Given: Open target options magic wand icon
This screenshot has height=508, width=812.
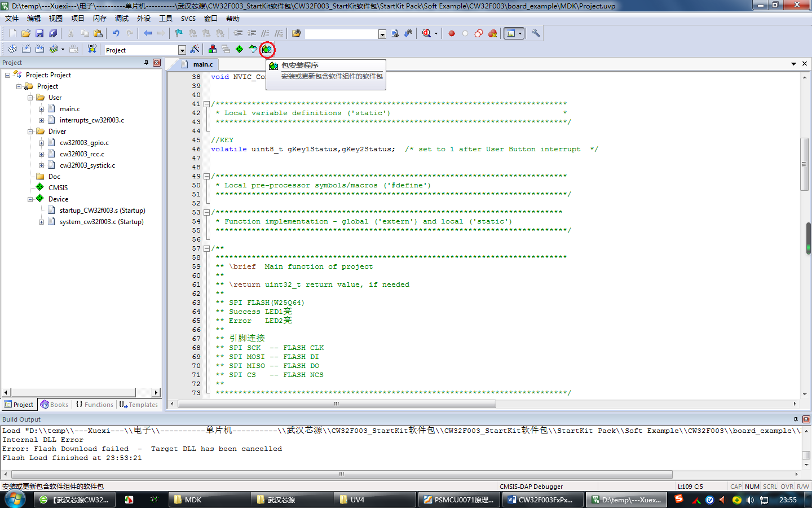Looking at the screenshot, I should click(x=195, y=49).
